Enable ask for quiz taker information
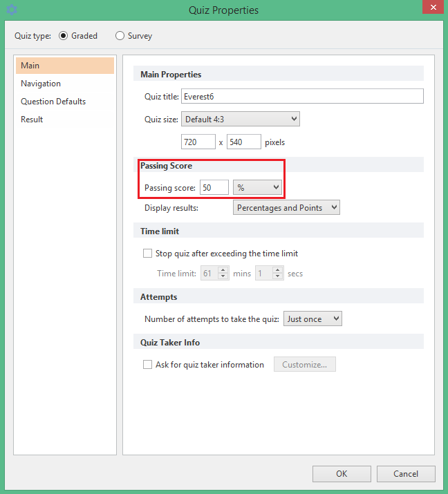 (x=147, y=365)
